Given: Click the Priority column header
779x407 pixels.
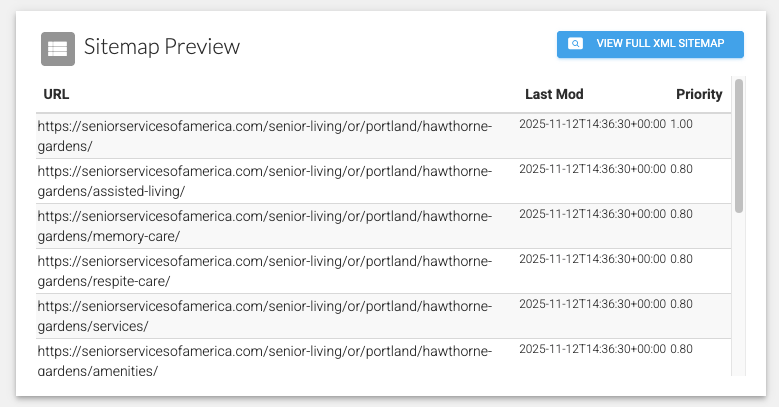Looking at the screenshot, I should (x=699, y=94).
